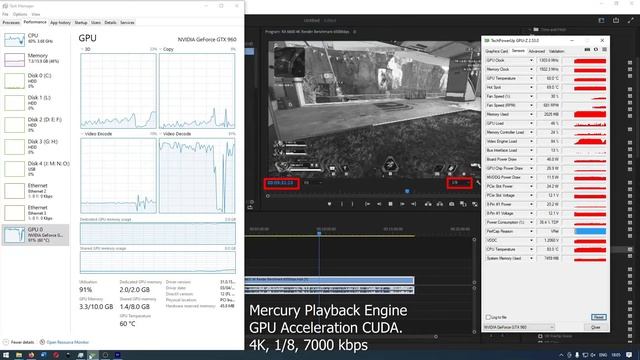
Task: Select video clip on Premiere timeline
Action: click(329, 280)
